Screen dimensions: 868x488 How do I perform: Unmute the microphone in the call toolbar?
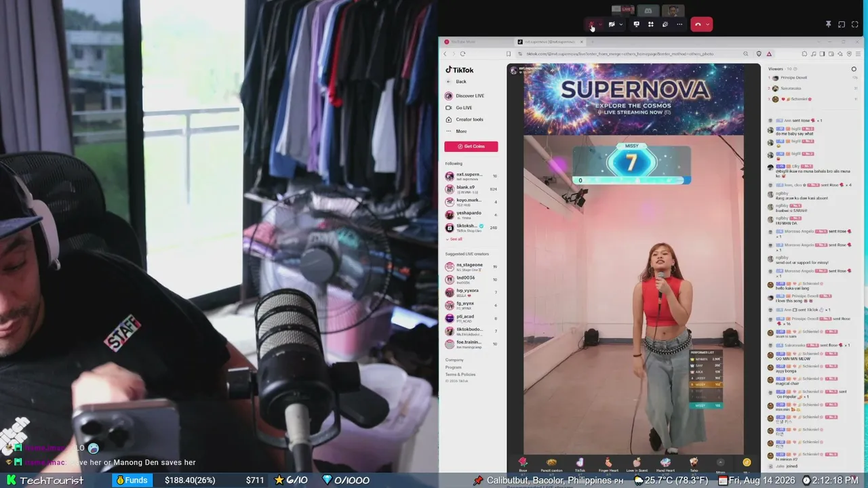(x=591, y=24)
